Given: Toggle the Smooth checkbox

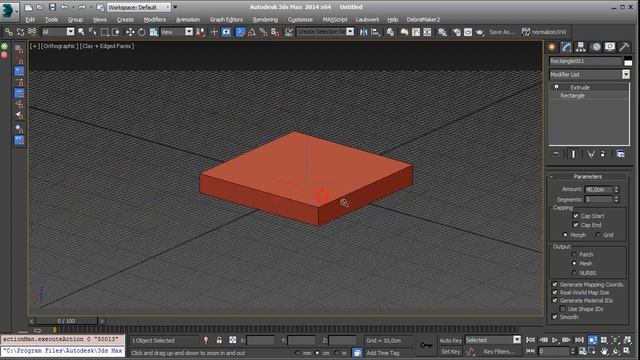Looking at the screenshot, I should (x=555, y=317).
